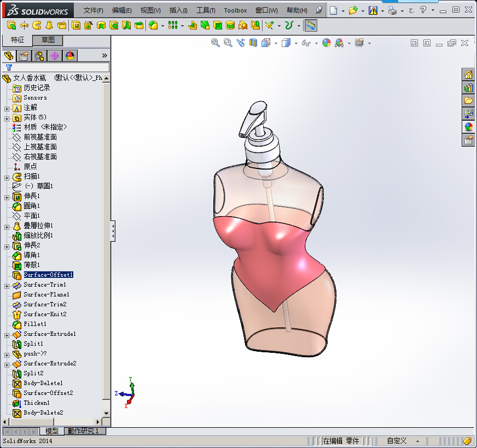Open the 插入(I) menu

(x=178, y=10)
